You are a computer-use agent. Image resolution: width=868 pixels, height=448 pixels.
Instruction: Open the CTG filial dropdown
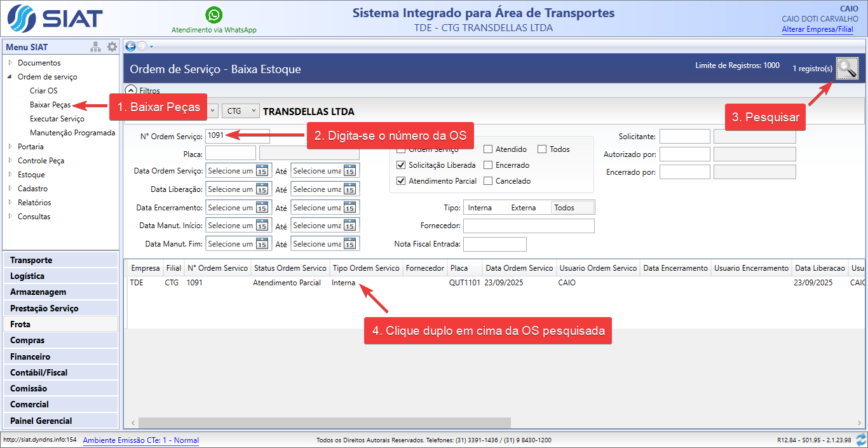pos(240,111)
